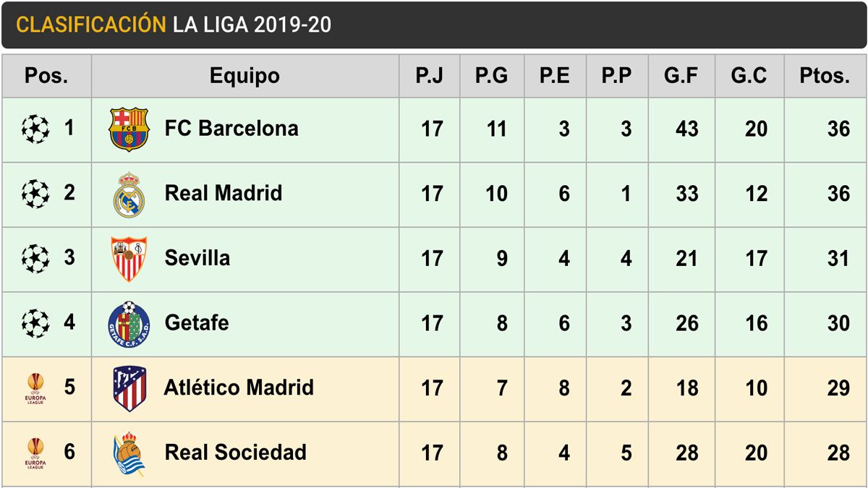The height and width of the screenshot is (488, 868).
Task: Select the Getafe team name
Action: point(197,322)
